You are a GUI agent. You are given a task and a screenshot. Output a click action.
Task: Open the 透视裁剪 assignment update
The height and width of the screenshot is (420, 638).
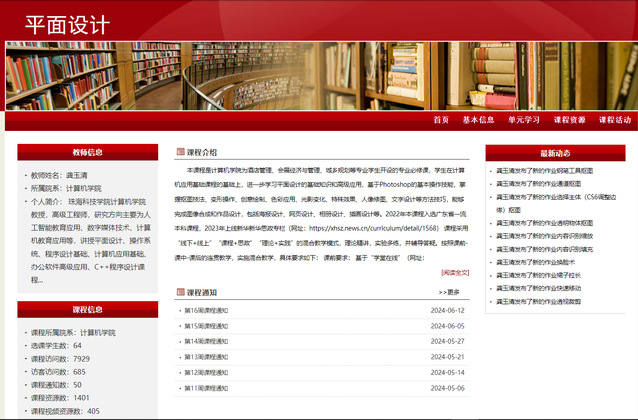pyautogui.click(x=538, y=302)
